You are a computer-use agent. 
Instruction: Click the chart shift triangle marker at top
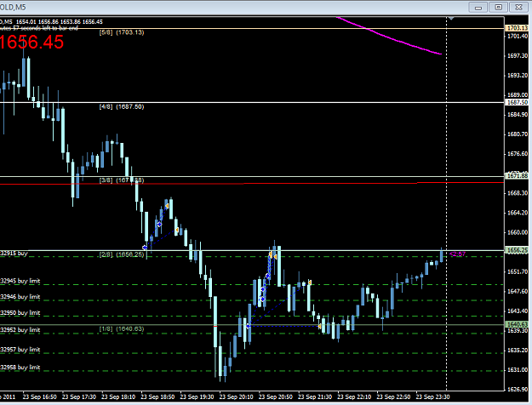[x=451, y=19]
